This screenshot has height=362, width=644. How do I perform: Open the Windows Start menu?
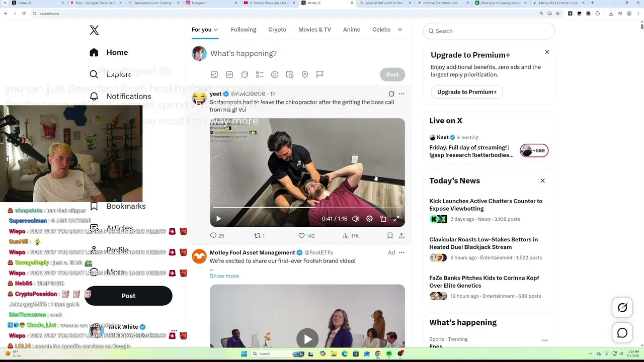(244, 354)
